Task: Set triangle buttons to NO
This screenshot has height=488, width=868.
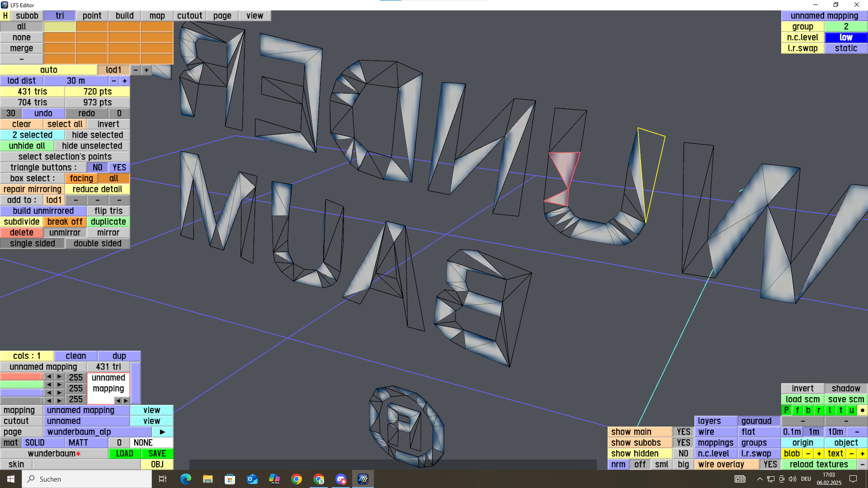Action: coord(97,168)
